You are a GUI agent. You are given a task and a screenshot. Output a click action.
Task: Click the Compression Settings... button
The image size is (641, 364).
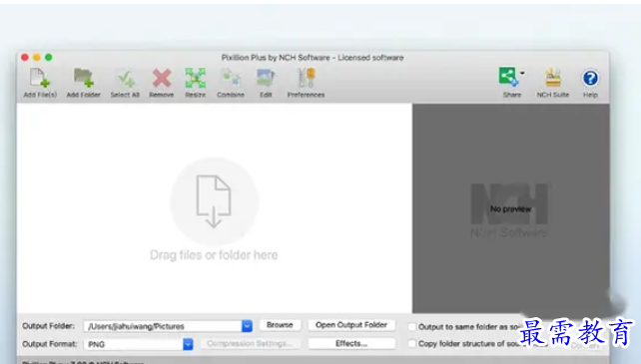[x=250, y=344]
